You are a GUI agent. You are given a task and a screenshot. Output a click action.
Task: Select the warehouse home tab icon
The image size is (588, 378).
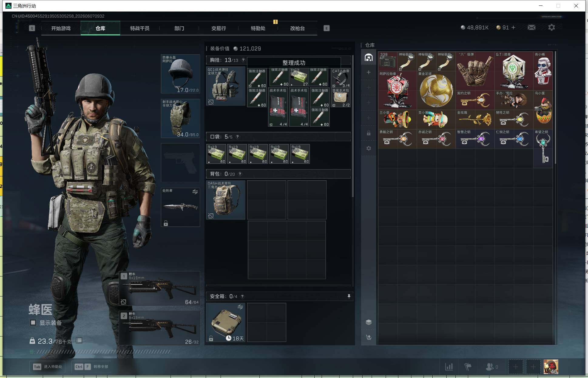(x=369, y=57)
